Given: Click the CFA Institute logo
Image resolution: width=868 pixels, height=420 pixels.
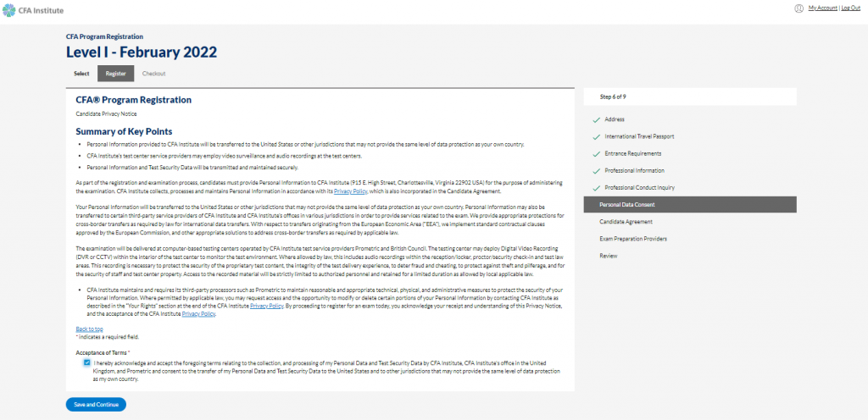Looking at the screenshot, I should 33,10.
